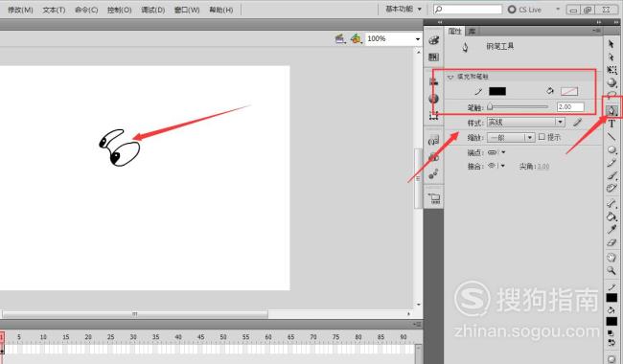Switch to the 库 library tab
The image size is (623, 364).
click(472, 31)
